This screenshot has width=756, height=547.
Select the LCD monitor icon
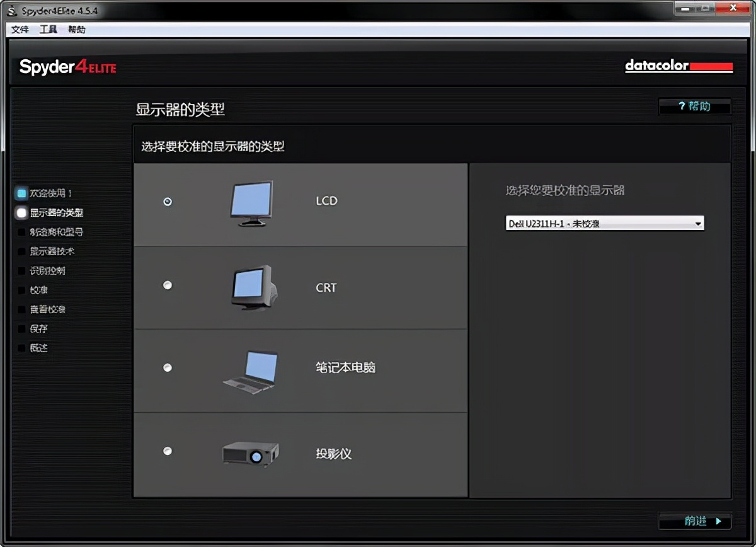(251, 202)
